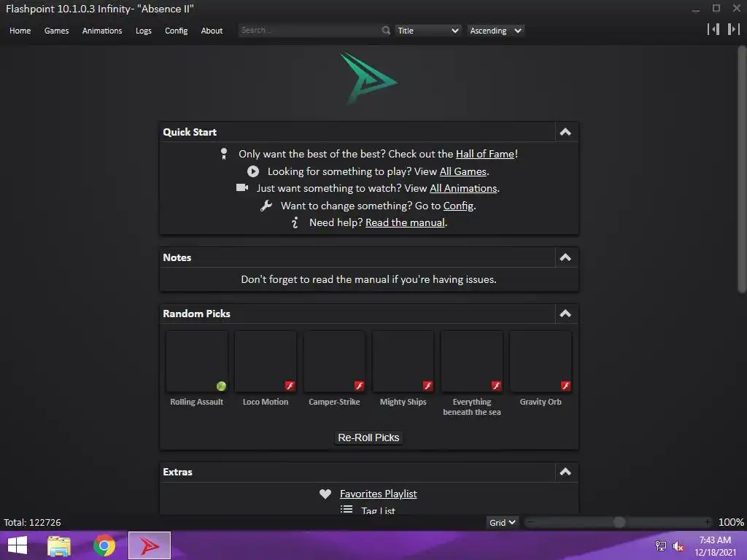Open the Animations tab
The width and height of the screenshot is (747, 560).
(x=102, y=31)
